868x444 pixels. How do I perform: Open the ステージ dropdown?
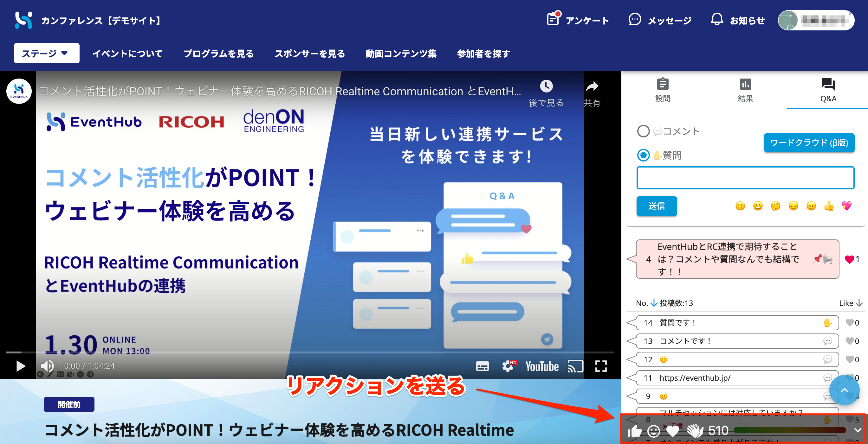pos(47,53)
